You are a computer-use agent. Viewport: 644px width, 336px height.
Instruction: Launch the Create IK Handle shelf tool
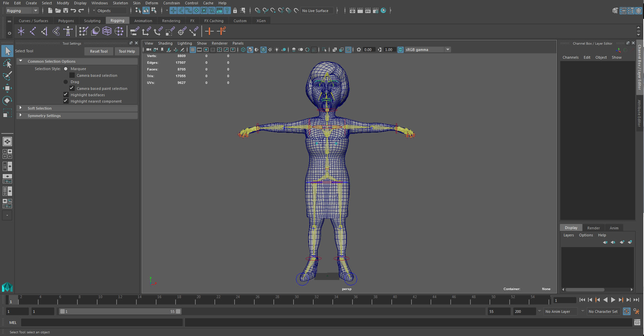tap(44, 32)
